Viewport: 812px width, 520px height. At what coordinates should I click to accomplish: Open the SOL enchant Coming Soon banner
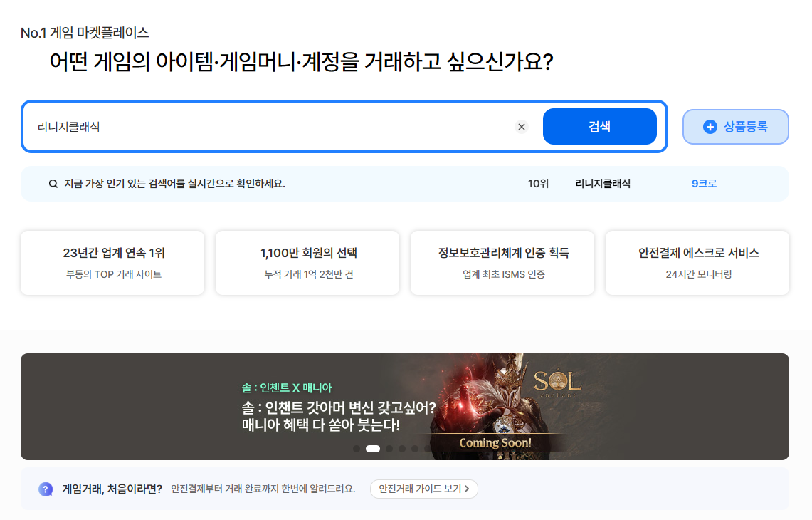(405, 407)
